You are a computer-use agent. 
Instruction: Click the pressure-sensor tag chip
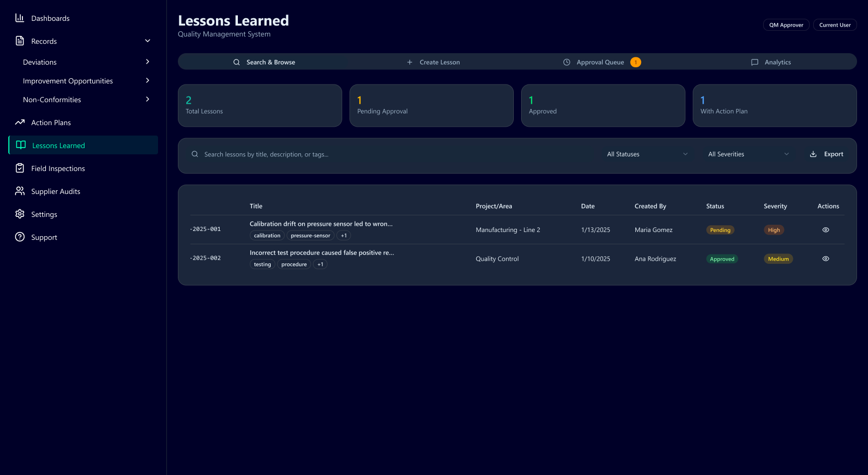[x=310, y=236]
